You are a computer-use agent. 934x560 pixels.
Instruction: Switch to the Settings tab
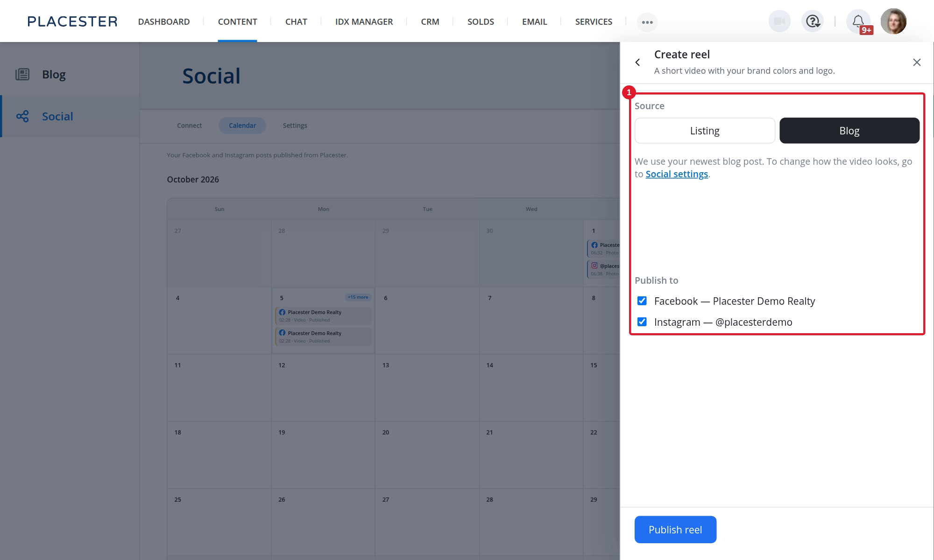coord(295,126)
